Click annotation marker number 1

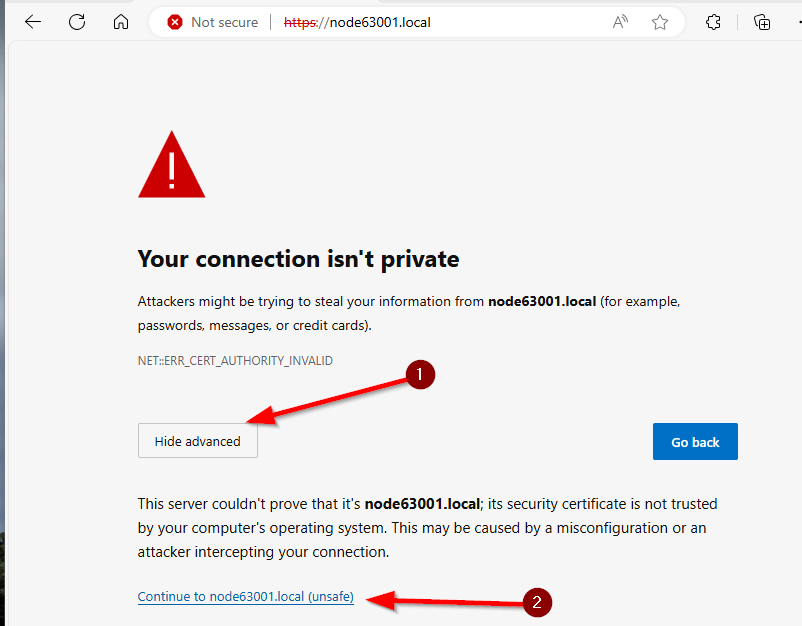point(420,375)
